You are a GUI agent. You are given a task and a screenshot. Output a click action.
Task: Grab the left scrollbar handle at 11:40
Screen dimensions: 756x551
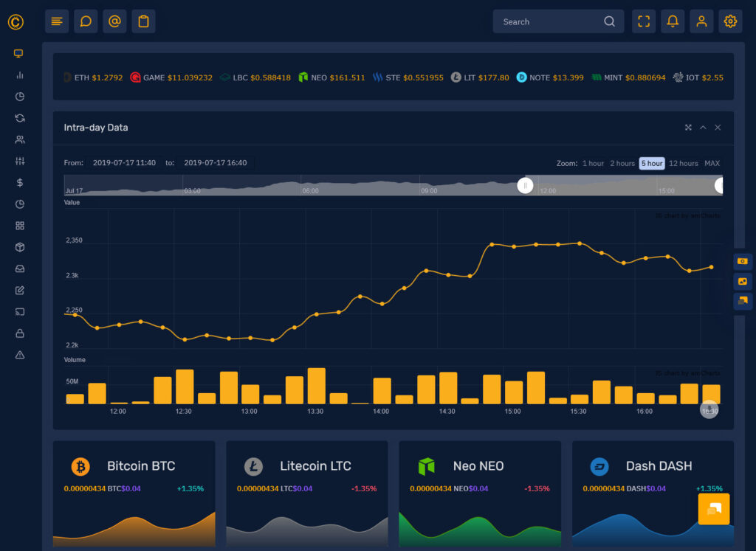click(x=525, y=185)
